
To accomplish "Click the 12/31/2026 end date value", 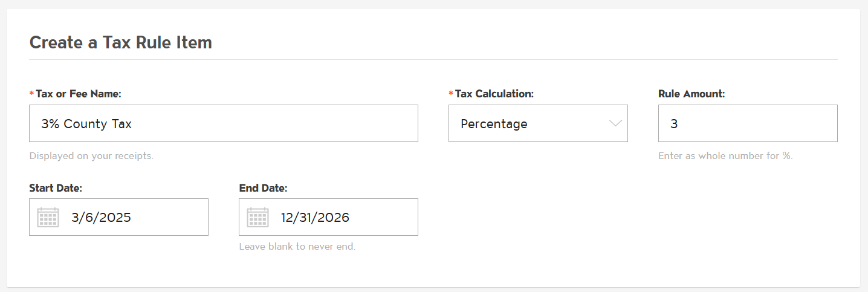I will 315,217.
